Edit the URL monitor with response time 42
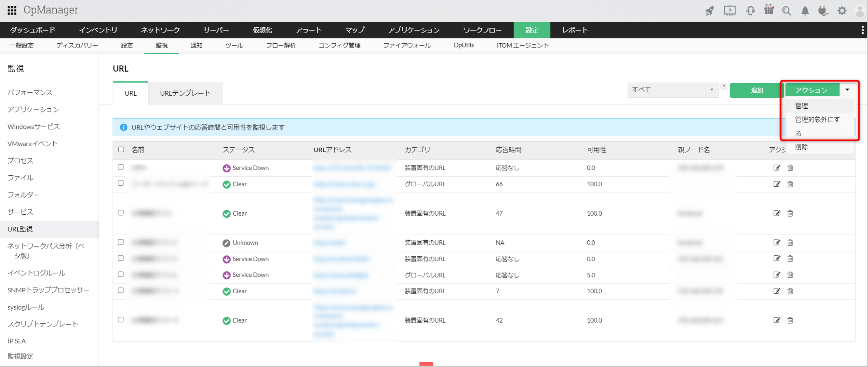Image resolution: width=868 pixels, height=367 pixels. pyautogui.click(x=777, y=320)
